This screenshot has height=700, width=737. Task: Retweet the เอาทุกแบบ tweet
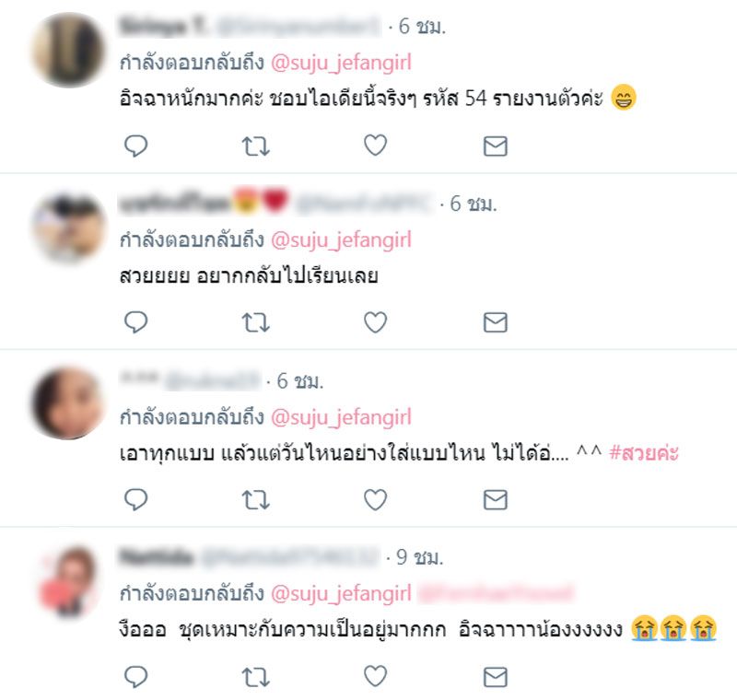pyautogui.click(x=256, y=500)
